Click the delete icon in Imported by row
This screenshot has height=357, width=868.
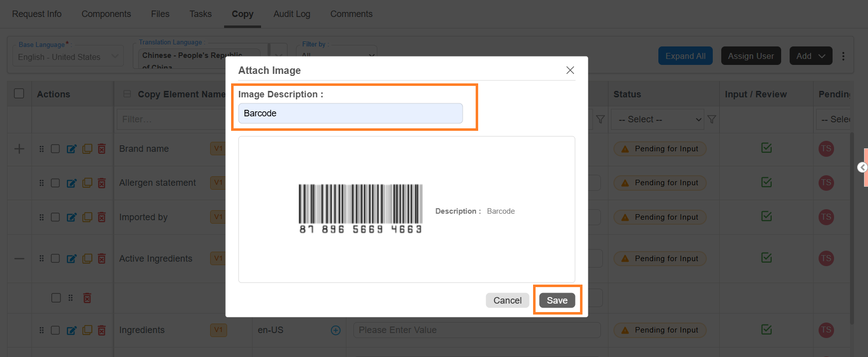[x=102, y=217]
